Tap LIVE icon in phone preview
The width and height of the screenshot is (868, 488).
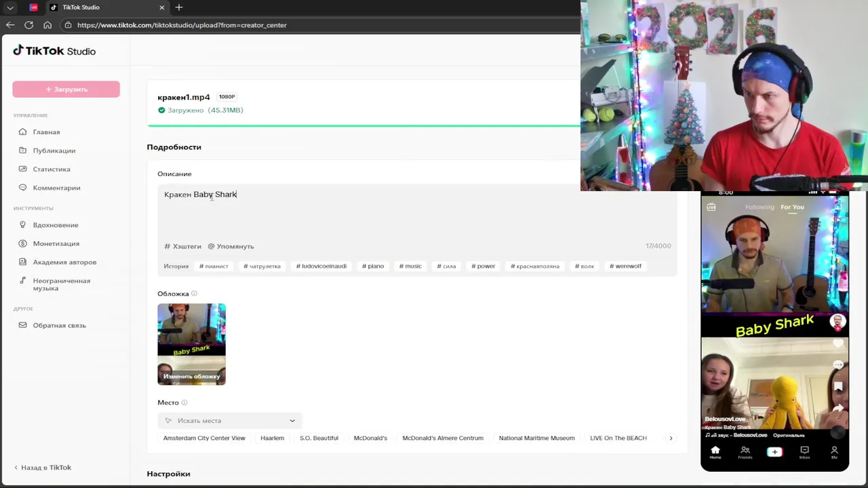tap(711, 207)
